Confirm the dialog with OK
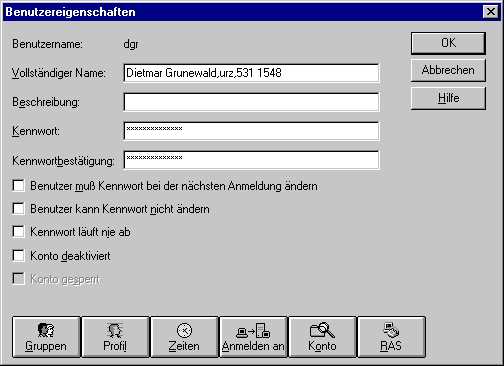 (448, 43)
